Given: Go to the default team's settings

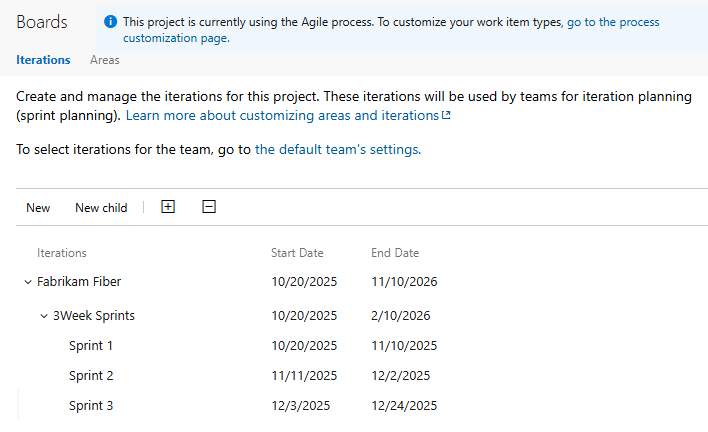Looking at the screenshot, I should pyautogui.click(x=338, y=150).
